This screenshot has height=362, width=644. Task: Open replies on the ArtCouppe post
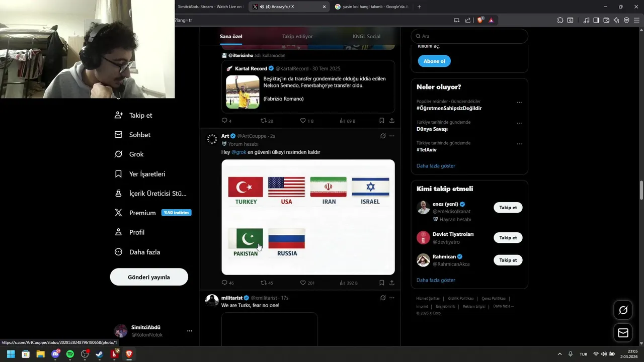(227, 283)
